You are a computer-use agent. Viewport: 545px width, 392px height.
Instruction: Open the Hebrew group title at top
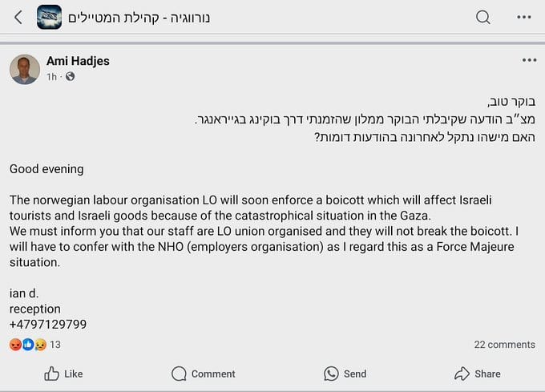click(139, 18)
